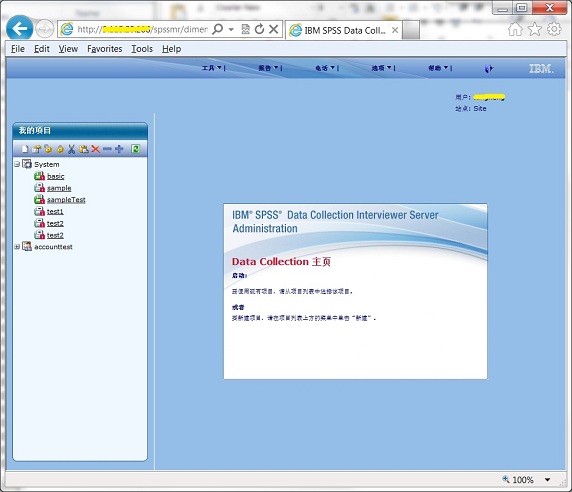Image resolution: width=572 pixels, height=492 pixels.
Task: Select the System label in the tree
Action: pos(47,164)
